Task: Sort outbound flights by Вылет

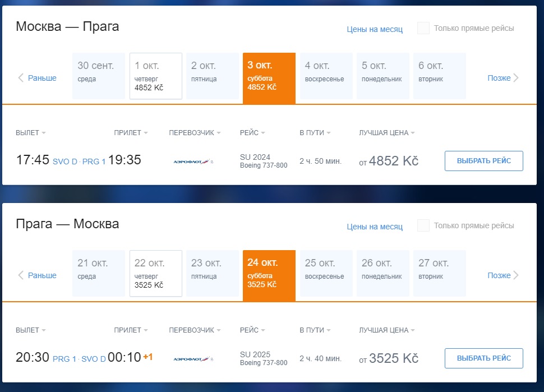Action: pos(30,132)
